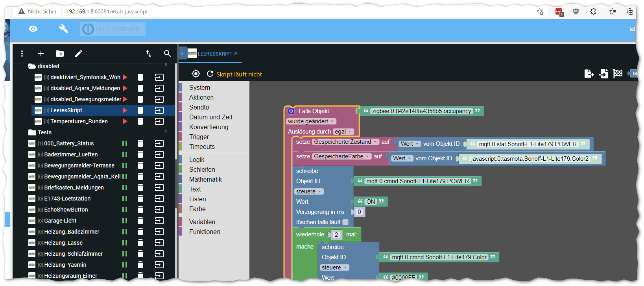Click the back arrow beside tab
This screenshot has width=644, height=286.
click(183, 53)
